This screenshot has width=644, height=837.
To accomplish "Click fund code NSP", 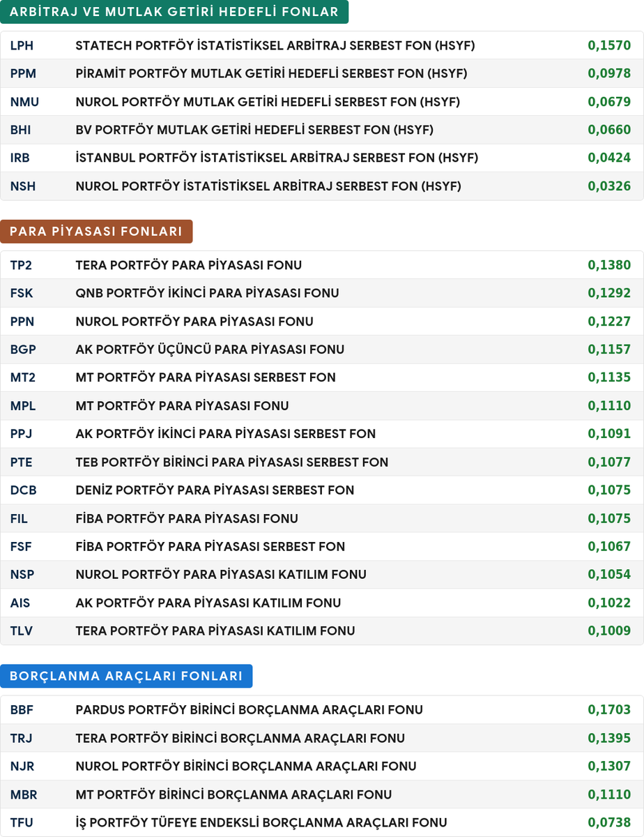I will pyautogui.click(x=22, y=575).
